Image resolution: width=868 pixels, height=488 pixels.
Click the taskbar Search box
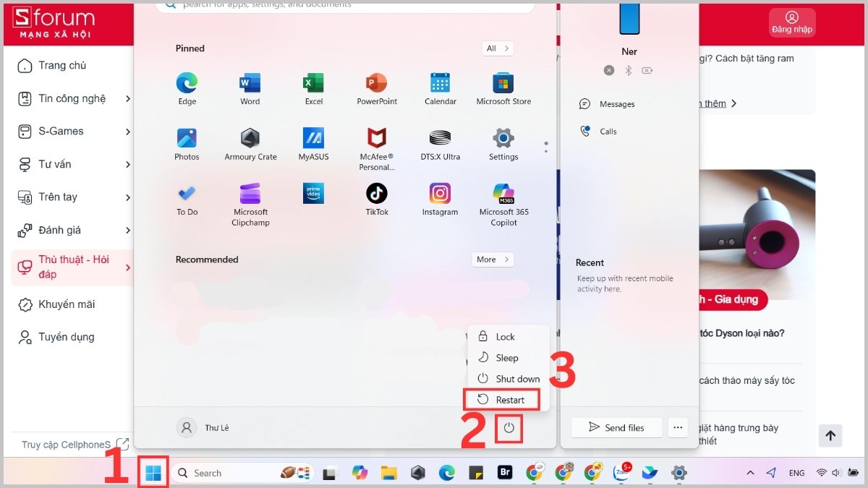coord(243,473)
